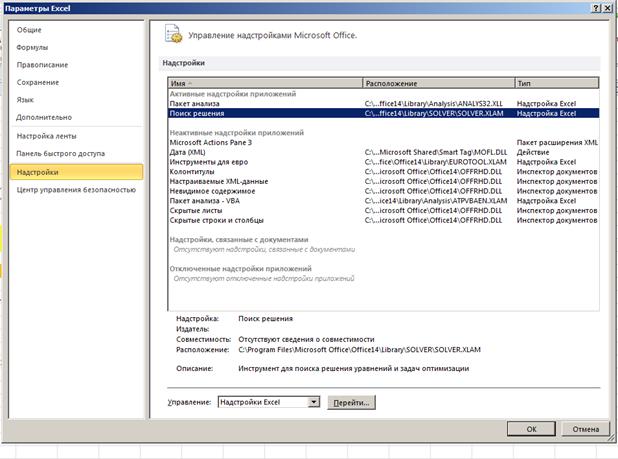Click the add-in description text about оптимизации
The width and height of the screenshot is (618, 459).
click(354, 369)
